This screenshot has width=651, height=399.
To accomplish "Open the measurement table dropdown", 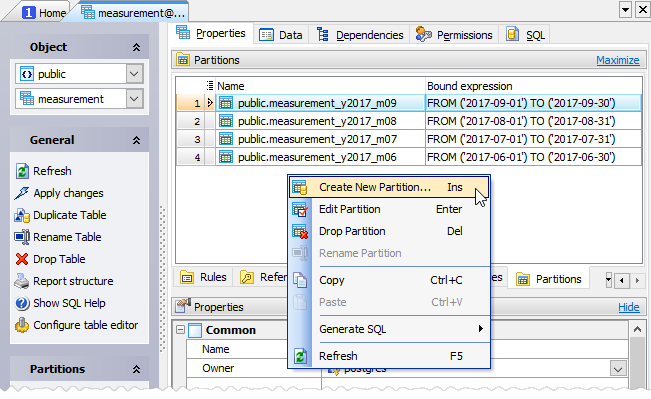I will pyautogui.click(x=134, y=99).
